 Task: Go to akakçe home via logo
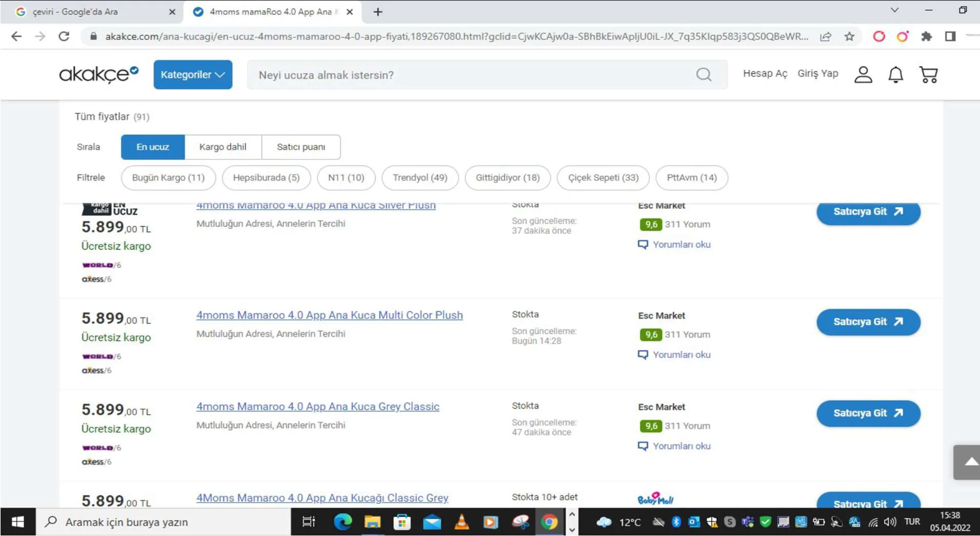99,74
